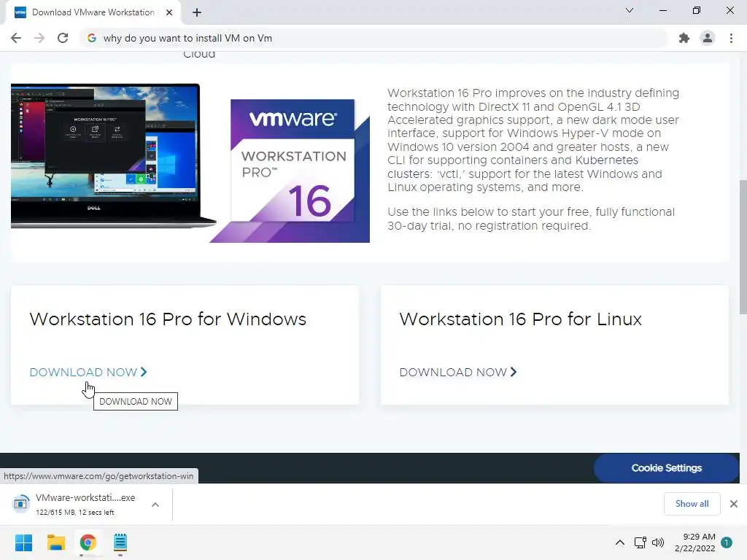Image resolution: width=747 pixels, height=560 pixels.
Task: Click the Chrome taskbar icon
Action: point(88,542)
